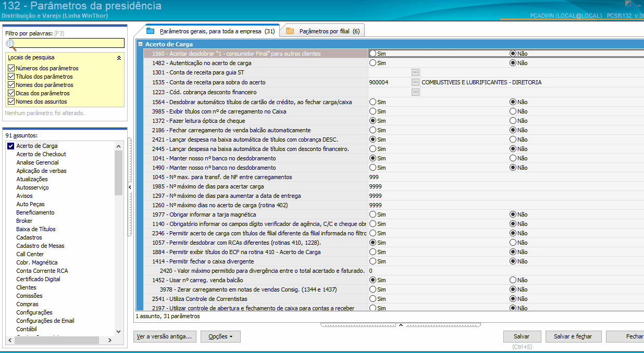Image resolution: width=644 pixels, height=353 pixels.
Task: Select Analise Gerencial subject
Action: click(x=38, y=162)
